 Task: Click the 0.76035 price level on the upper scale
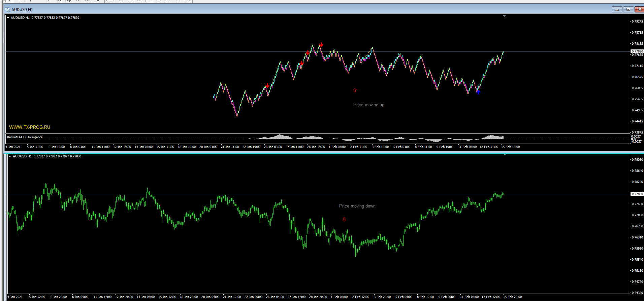click(637, 88)
